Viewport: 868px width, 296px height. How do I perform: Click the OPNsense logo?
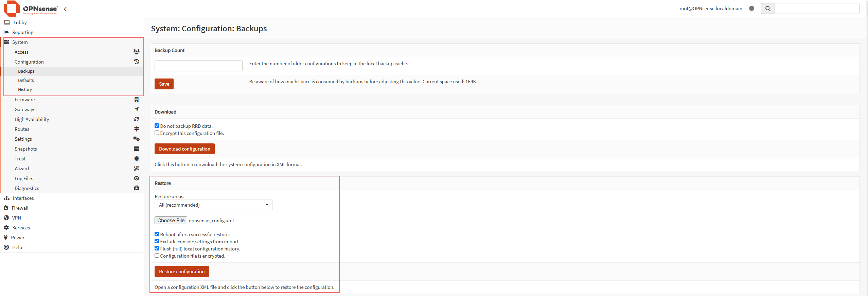pos(31,8)
